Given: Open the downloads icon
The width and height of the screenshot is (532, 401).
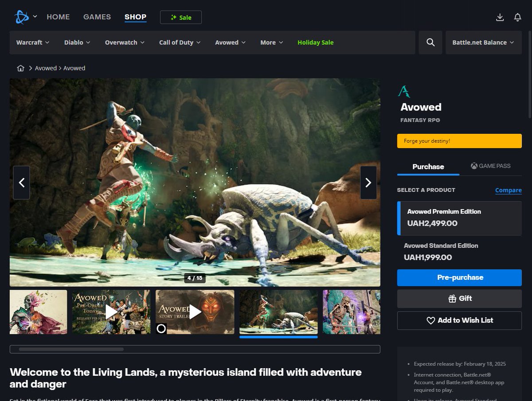Looking at the screenshot, I should (x=500, y=17).
